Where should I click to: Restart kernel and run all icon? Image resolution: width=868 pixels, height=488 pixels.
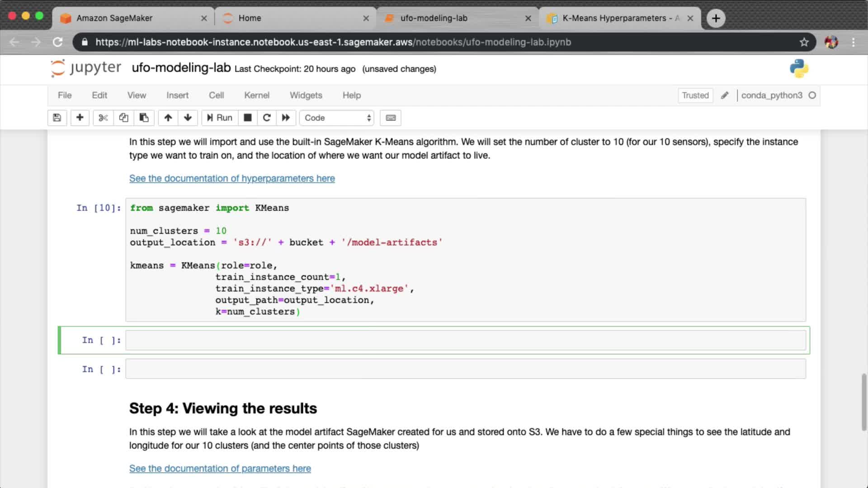tap(286, 118)
